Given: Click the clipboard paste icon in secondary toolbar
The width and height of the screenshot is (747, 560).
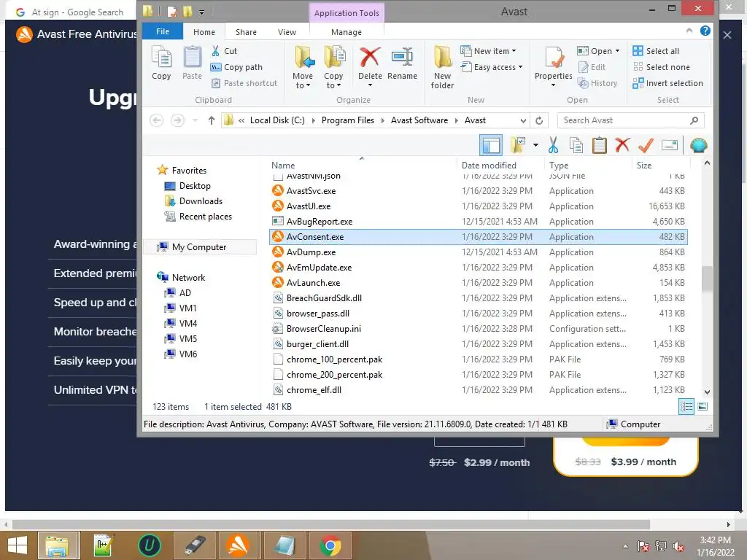Looking at the screenshot, I should pyautogui.click(x=600, y=145).
